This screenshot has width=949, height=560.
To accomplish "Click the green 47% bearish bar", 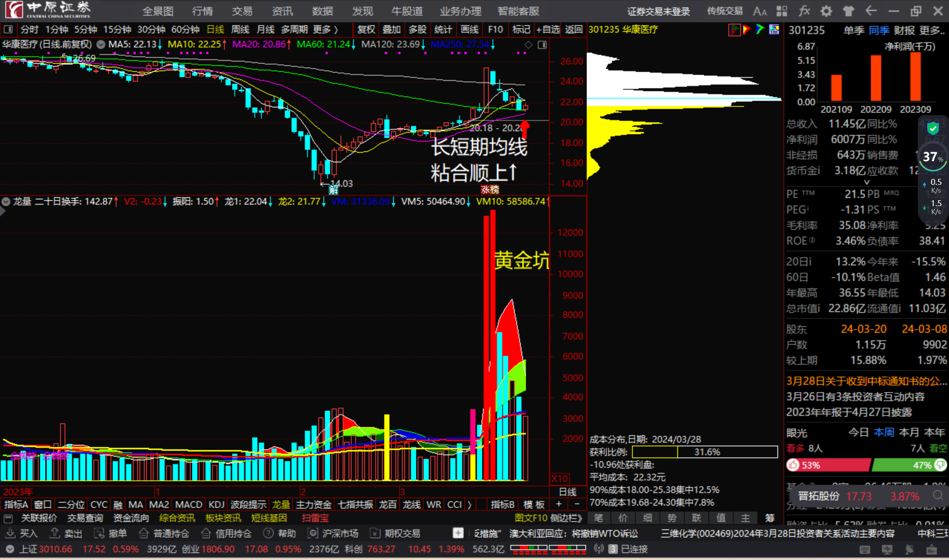I will tap(909, 465).
